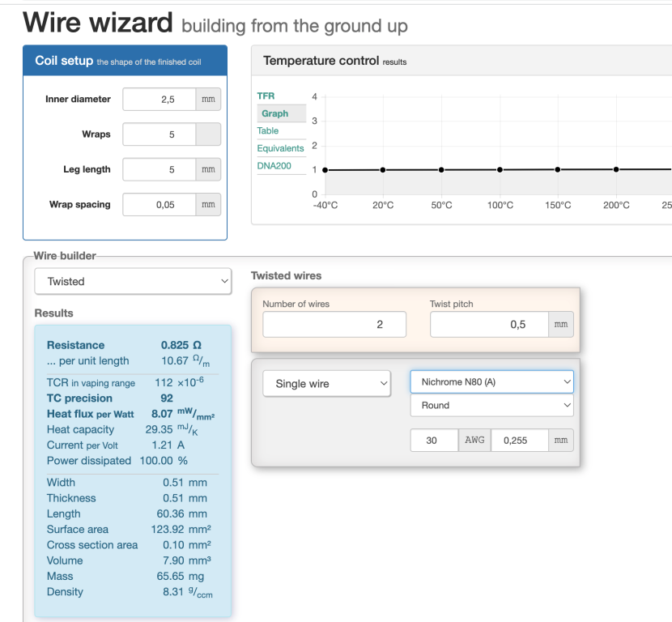Screen dimensions: 672x622
Task: Click the Cross section area value 0.10 mm²
Action: pyautogui.click(x=187, y=545)
